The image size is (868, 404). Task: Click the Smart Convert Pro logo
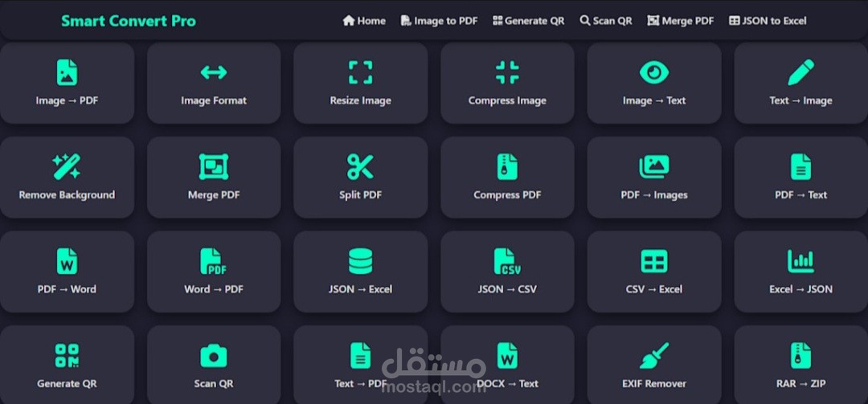click(x=129, y=21)
